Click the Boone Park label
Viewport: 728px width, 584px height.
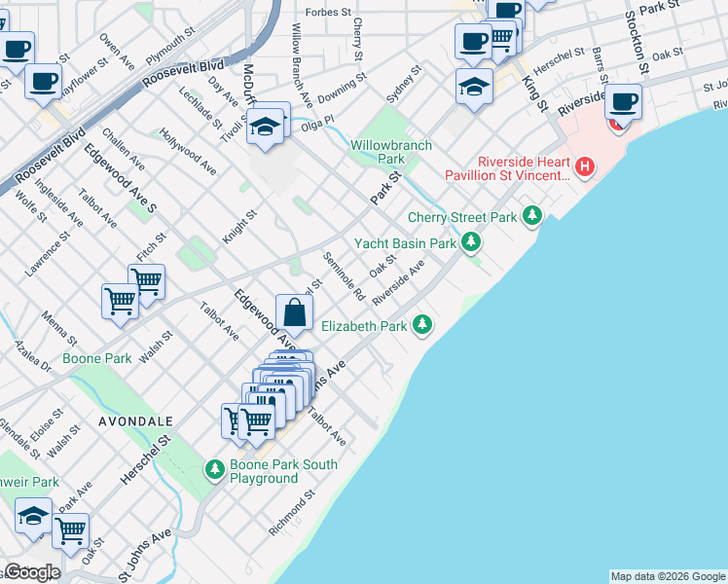pyautogui.click(x=97, y=358)
